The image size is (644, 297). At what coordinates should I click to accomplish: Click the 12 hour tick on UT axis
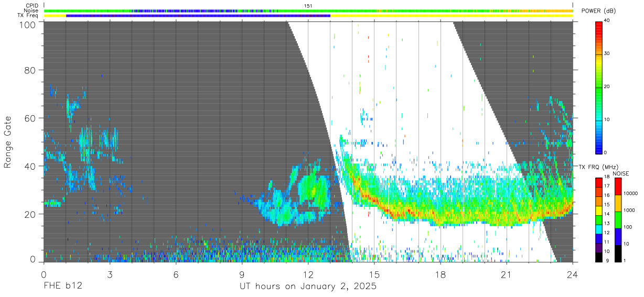click(x=308, y=273)
